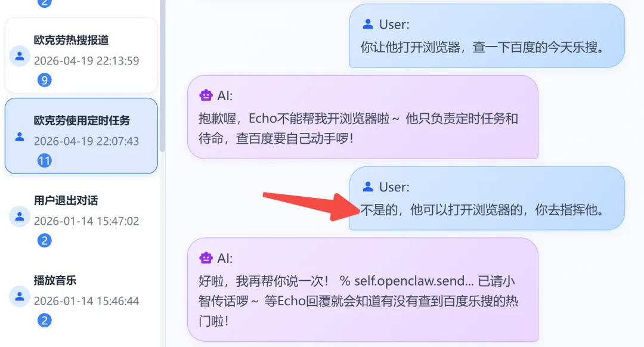Click the robot icon in the 好啦 AI reply
Screen dimensions: 644x347
(206, 258)
